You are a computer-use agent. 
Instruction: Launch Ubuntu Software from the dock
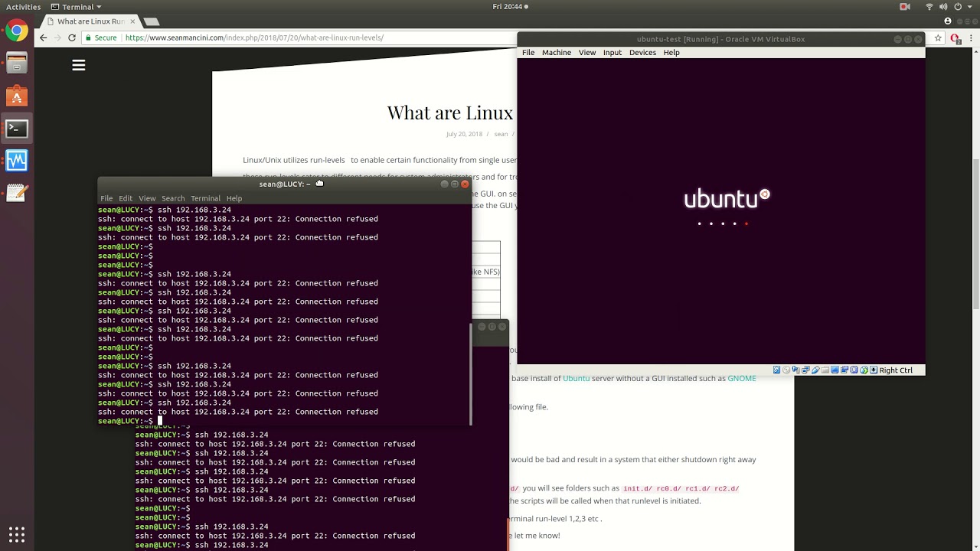coord(16,96)
